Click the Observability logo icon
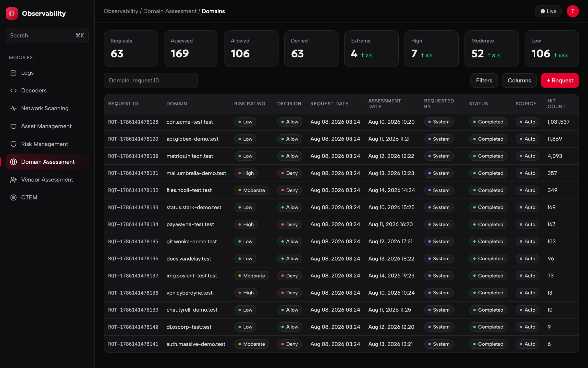 (x=12, y=13)
